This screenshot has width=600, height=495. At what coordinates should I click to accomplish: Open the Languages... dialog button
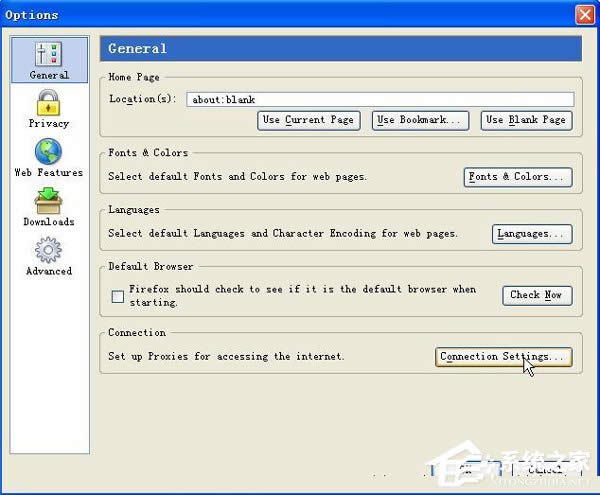click(532, 234)
